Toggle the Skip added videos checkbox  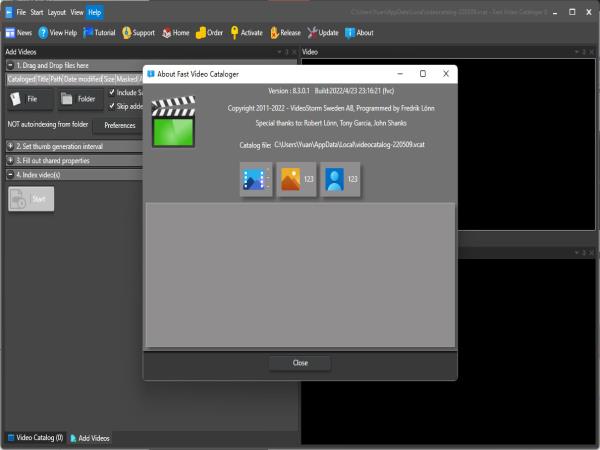[x=112, y=106]
